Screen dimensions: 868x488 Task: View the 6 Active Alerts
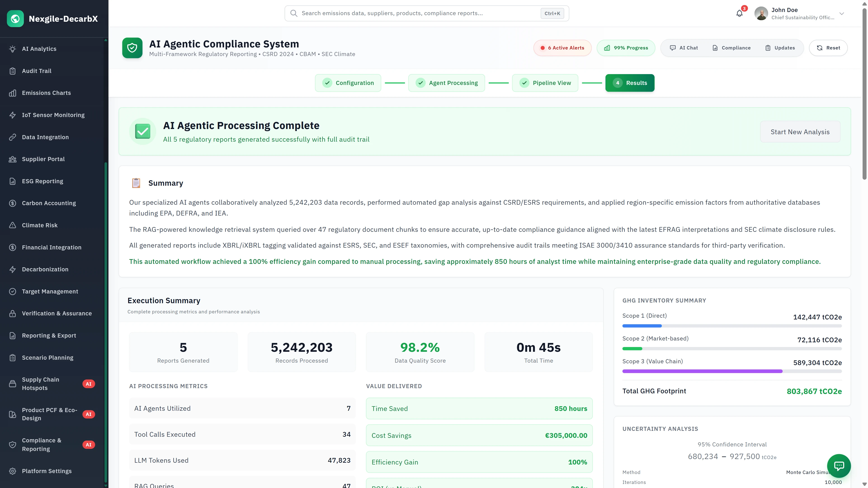coord(562,47)
